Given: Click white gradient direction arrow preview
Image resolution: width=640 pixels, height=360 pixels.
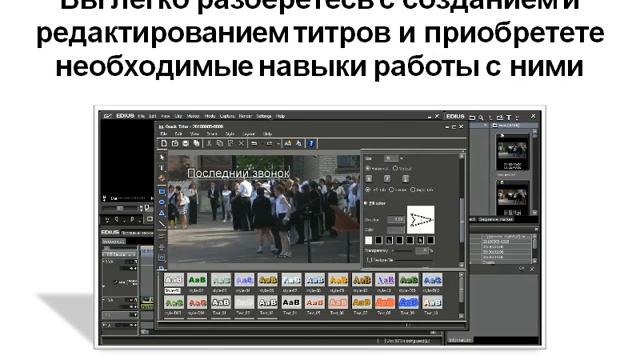Looking at the screenshot, I should (420, 220).
